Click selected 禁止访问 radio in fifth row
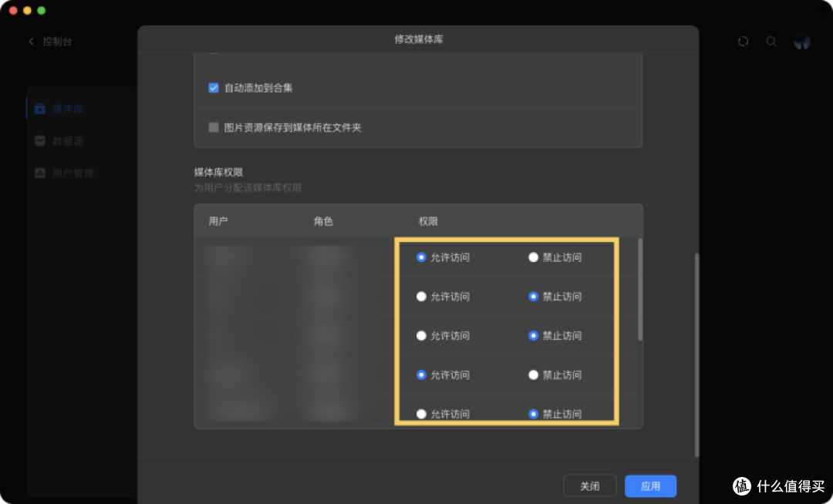Image resolution: width=833 pixels, height=504 pixels. point(534,415)
